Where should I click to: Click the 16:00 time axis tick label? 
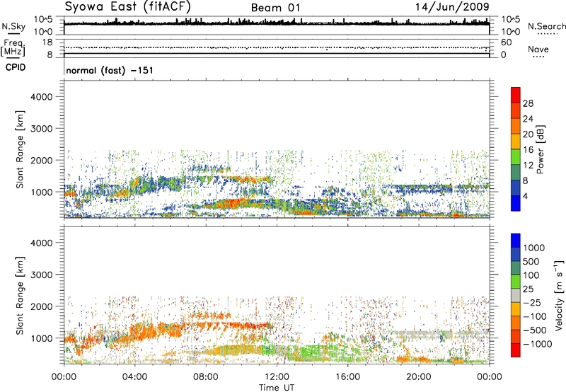[x=347, y=377]
